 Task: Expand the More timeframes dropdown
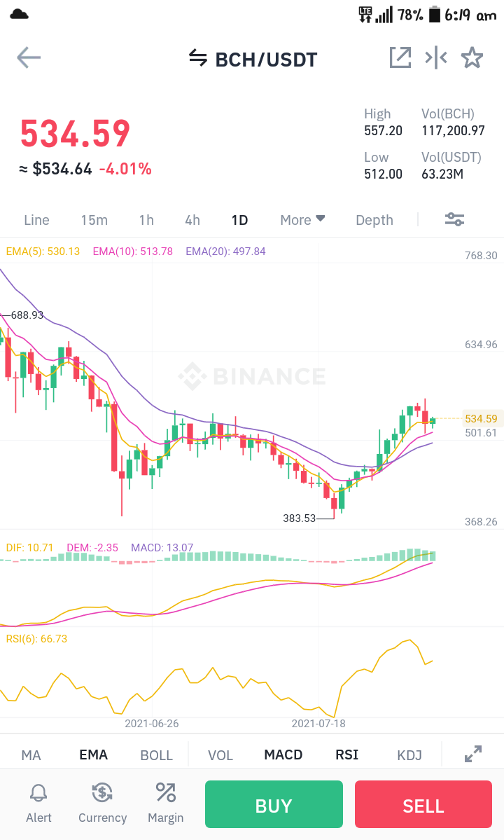(302, 220)
